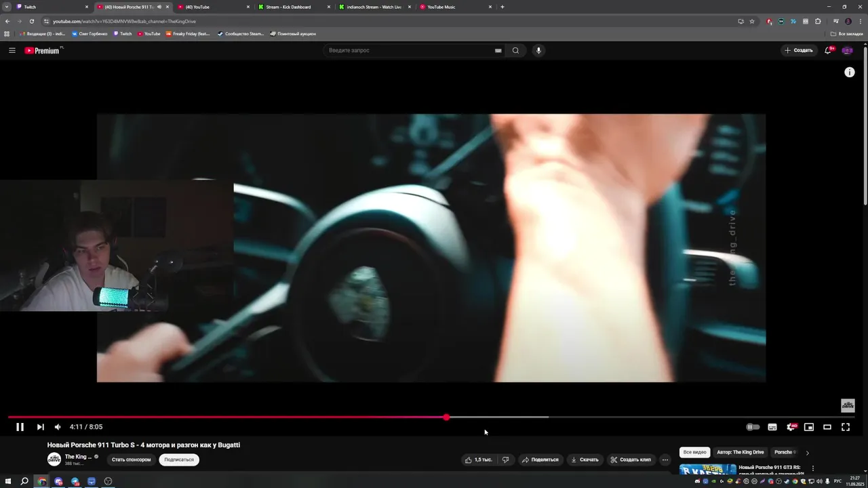Click the search magnifier button
This screenshot has width=868, height=488.
tap(515, 50)
